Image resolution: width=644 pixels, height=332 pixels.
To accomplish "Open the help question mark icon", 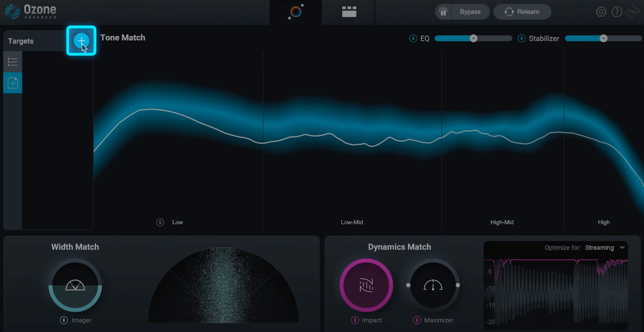I will coord(617,12).
